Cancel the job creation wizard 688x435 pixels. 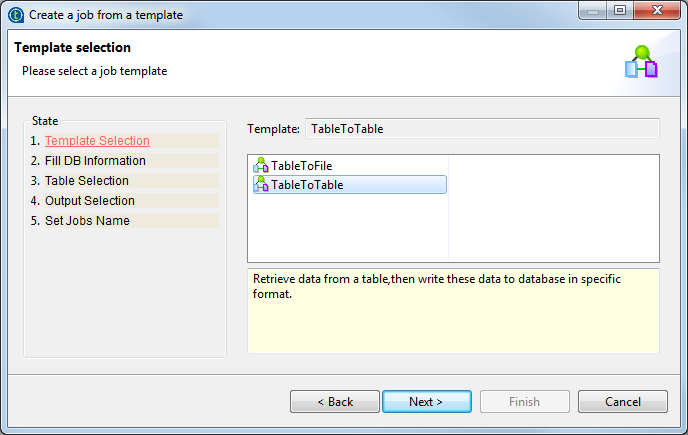coord(622,402)
